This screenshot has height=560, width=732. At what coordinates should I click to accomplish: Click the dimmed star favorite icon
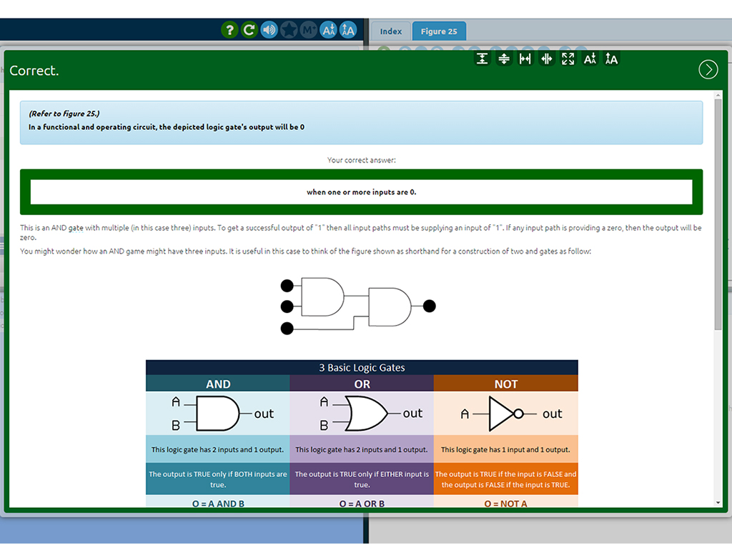tap(289, 30)
